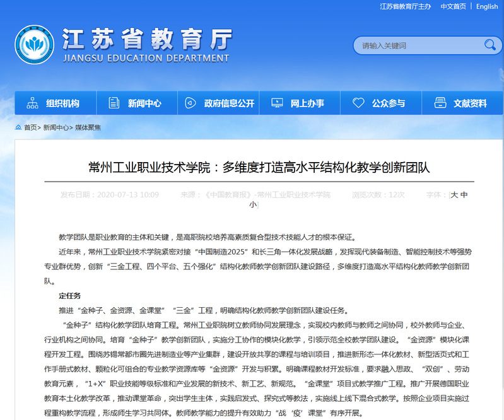Set font size to small (小)
The image size is (504, 420).
point(252,205)
